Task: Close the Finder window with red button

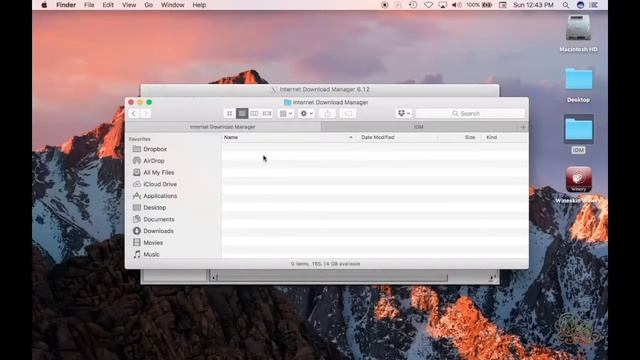Action: pyautogui.click(x=131, y=102)
